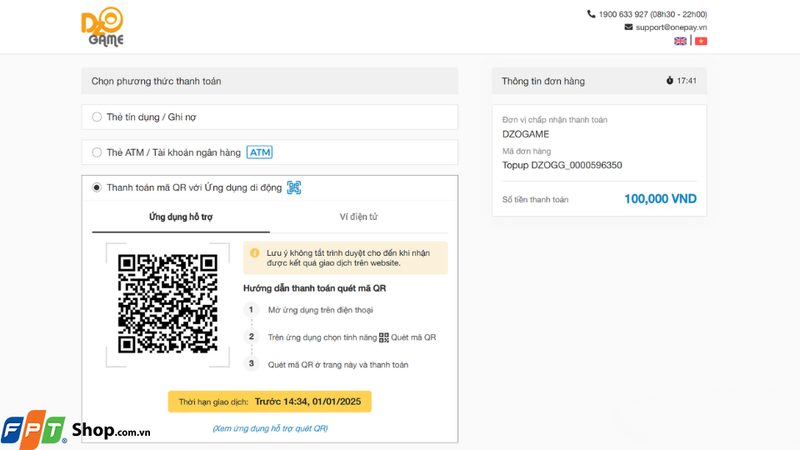Click the DzoGame logo
This screenshot has height=450, width=800.
pos(103,27)
